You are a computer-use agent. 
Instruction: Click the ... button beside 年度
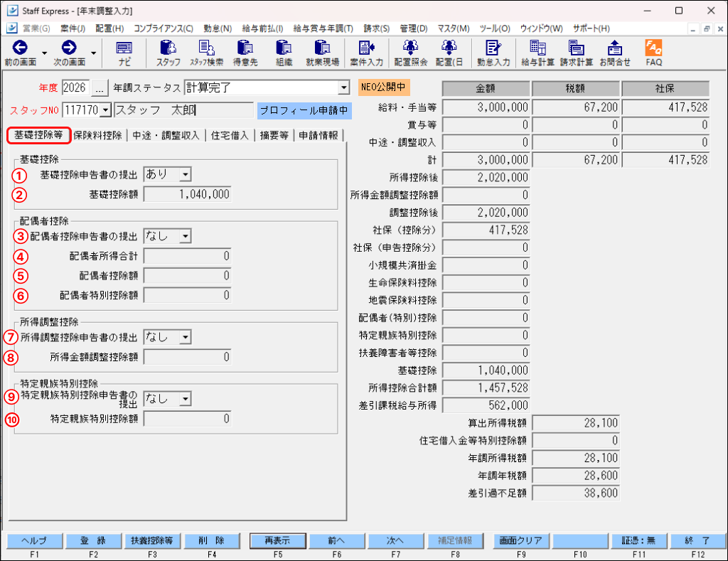[100, 87]
